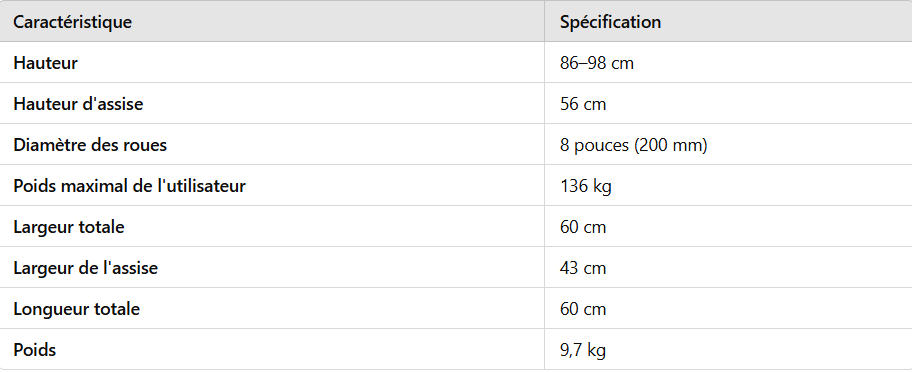Click the 86–98 cm height value
The width and height of the screenshot is (912, 372).
pos(597,63)
